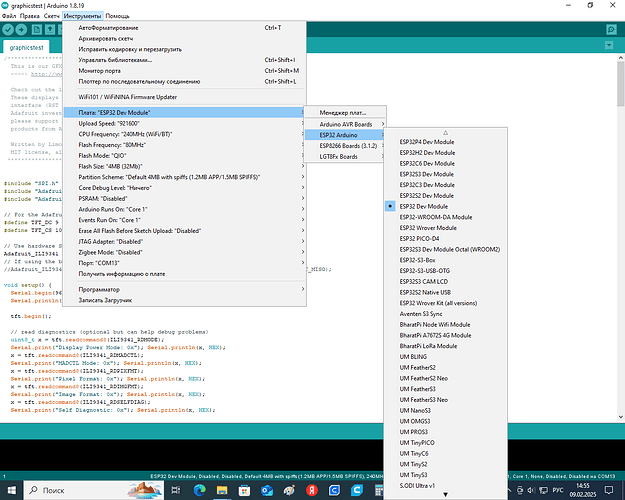Select Управлять библиотеками menu entry
This screenshot has height=500, width=625.
[185, 60]
